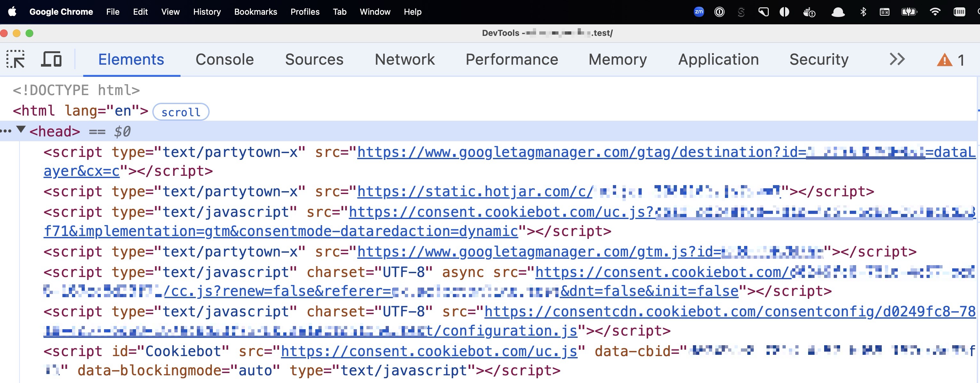Click the warning issues counter icon
The image size is (980, 383).
click(x=950, y=60)
